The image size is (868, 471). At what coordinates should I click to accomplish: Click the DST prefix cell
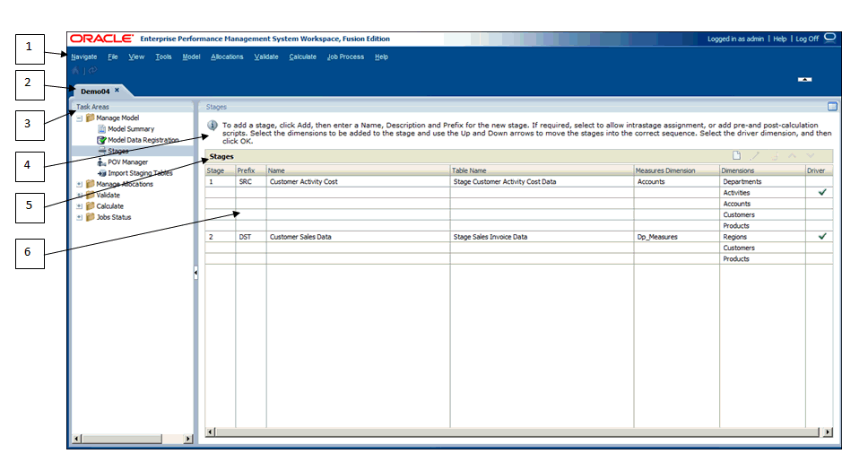pos(251,237)
